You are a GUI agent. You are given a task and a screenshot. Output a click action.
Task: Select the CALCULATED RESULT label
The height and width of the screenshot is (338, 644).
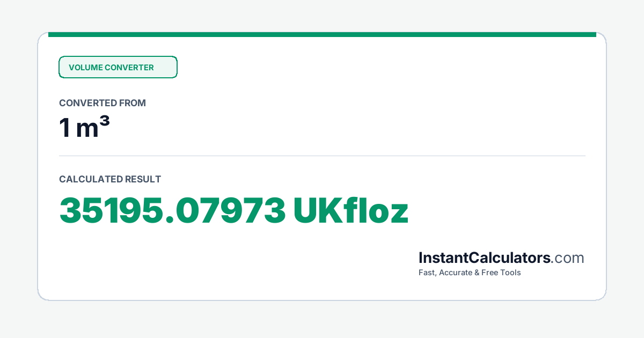tap(110, 179)
